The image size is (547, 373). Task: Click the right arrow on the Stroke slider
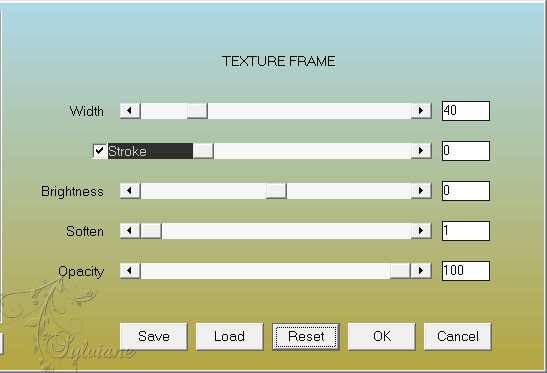pos(421,151)
